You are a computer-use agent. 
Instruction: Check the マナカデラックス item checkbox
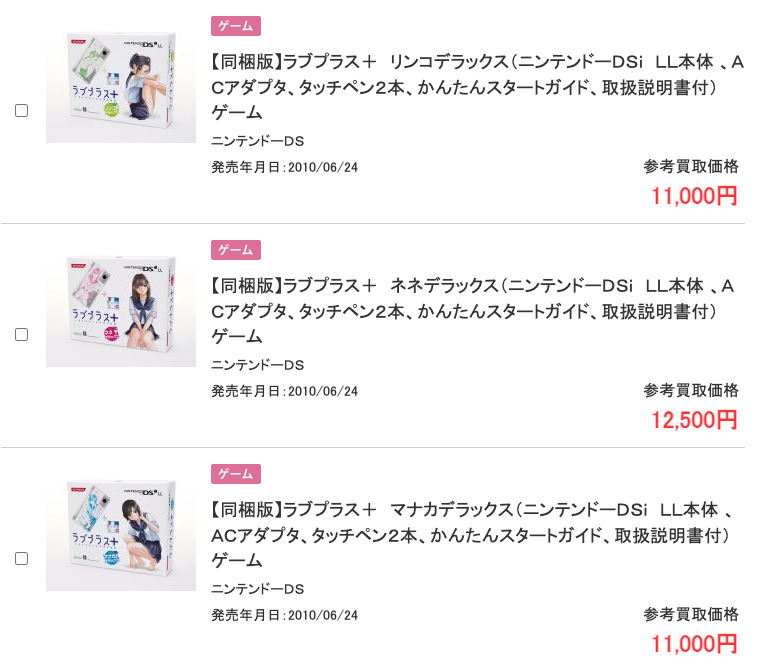(21, 559)
